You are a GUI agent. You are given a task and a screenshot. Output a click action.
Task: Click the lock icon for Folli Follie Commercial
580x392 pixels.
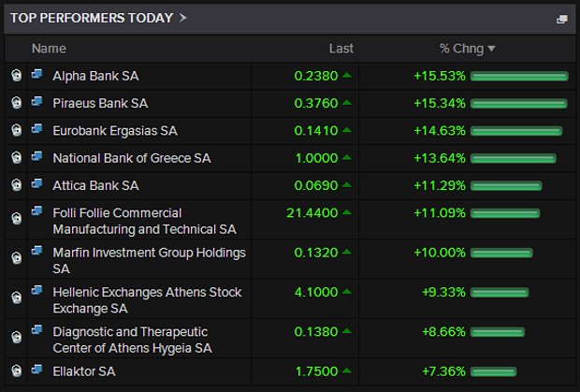click(16, 218)
